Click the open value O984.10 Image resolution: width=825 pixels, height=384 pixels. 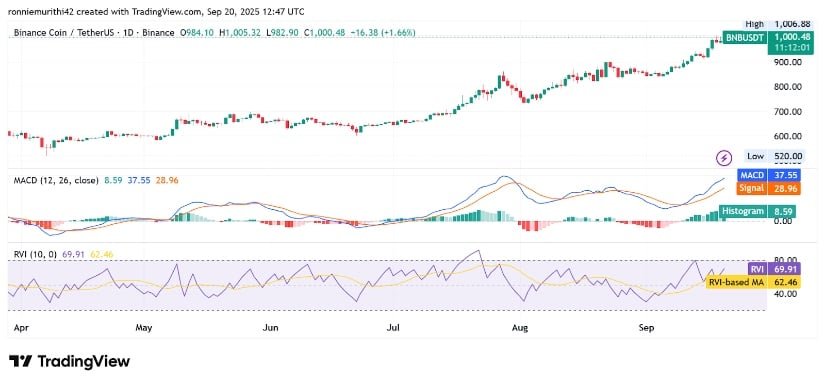197,33
